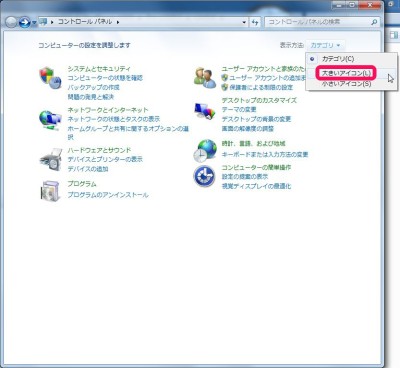The image size is (400, 368).
Task: Open the Network and Internet globe icon
Action: point(50,119)
